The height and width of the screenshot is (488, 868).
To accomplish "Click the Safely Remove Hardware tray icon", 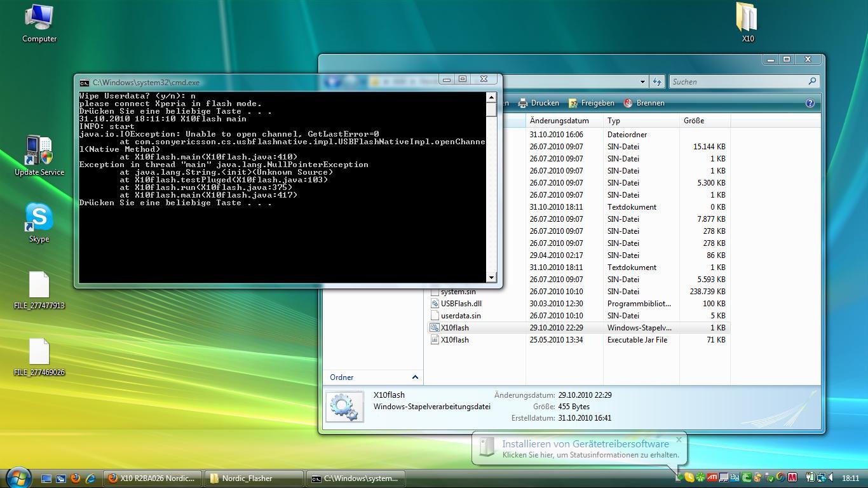I will (770, 477).
